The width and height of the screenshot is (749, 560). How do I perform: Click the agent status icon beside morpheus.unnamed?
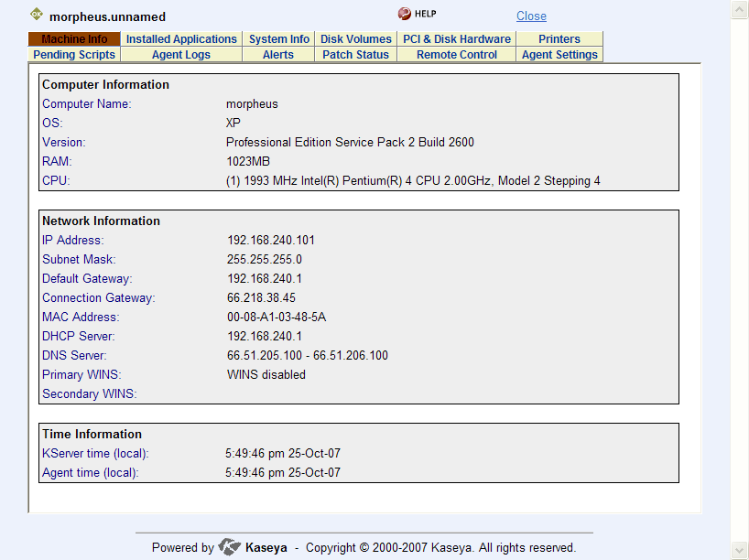coord(37,15)
